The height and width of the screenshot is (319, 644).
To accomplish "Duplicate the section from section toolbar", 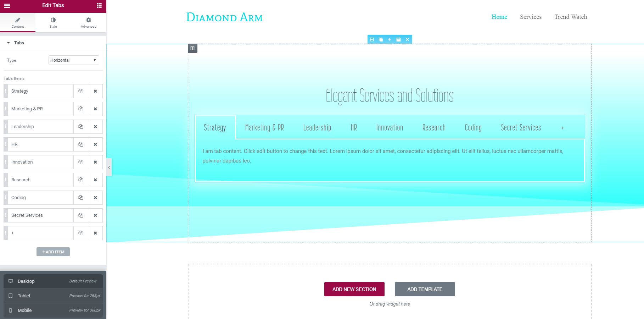I will (x=381, y=39).
